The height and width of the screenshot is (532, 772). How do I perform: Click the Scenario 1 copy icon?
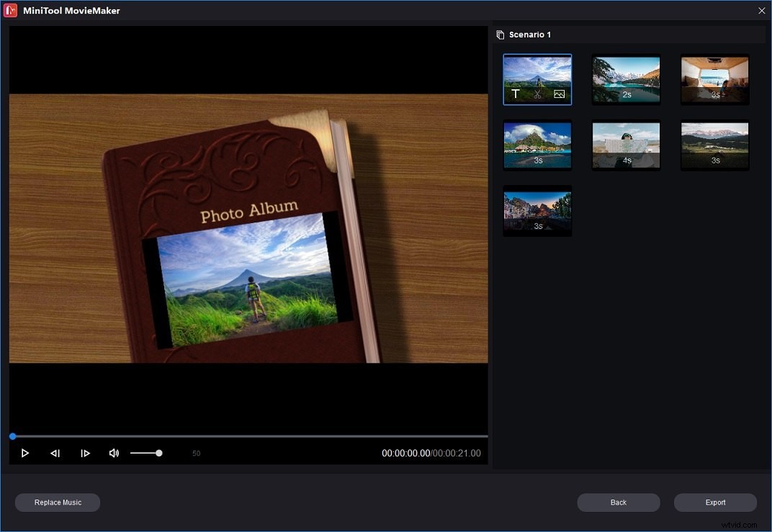[501, 34]
